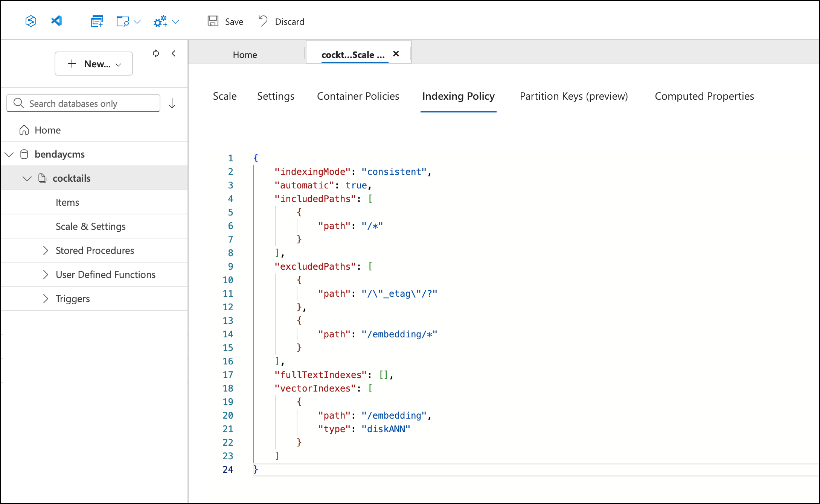The image size is (820, 504).
Task: Open the gears icon dropdown arrow
Action: (174, 21)
